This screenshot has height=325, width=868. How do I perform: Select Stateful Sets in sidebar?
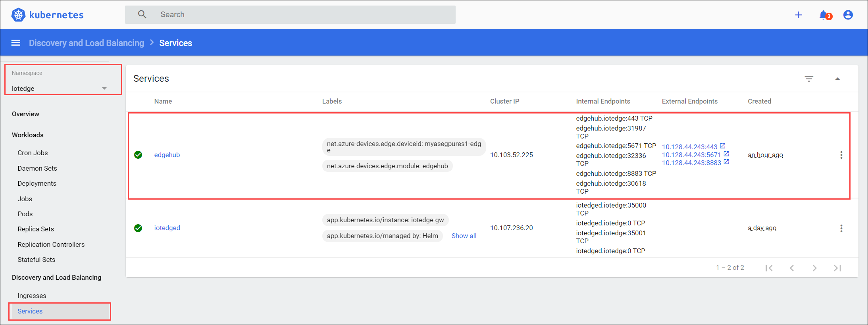point(37,260)
